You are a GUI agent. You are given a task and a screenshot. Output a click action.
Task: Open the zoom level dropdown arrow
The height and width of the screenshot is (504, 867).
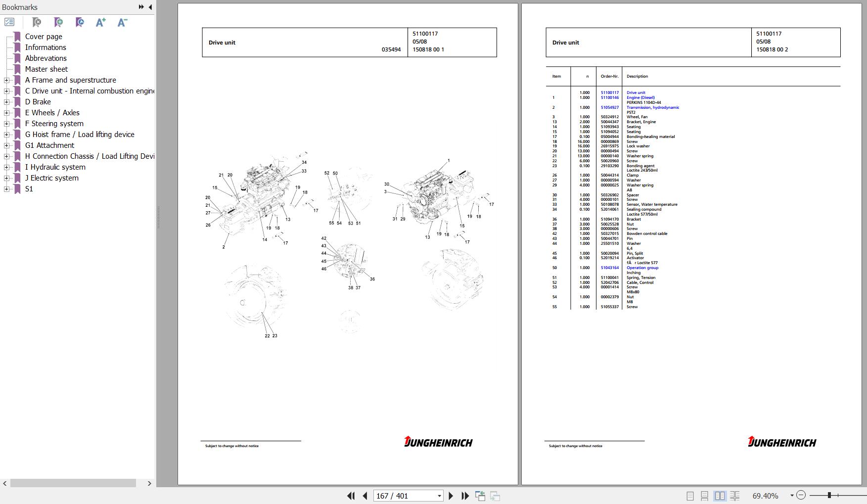(x=792, y=496)
